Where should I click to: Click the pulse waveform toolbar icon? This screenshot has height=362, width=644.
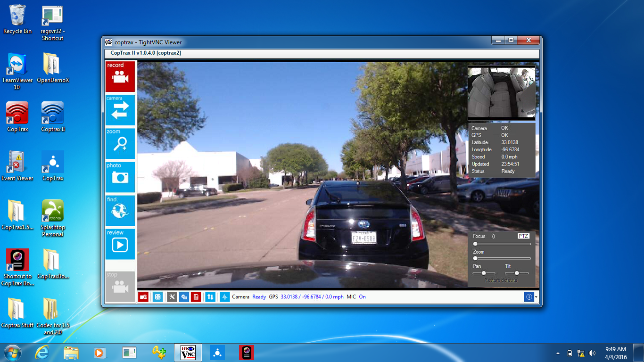tap(225, 297)
